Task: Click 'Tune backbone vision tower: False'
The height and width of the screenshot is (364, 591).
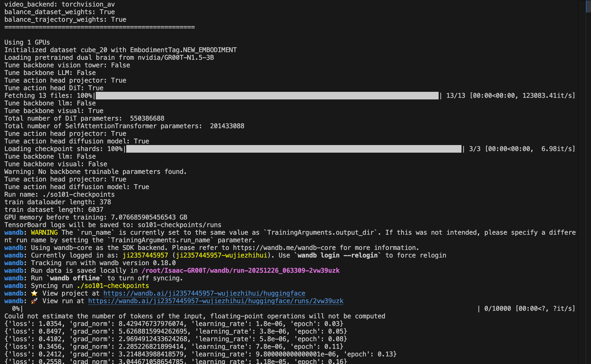Action: click(x=67, y=65)
